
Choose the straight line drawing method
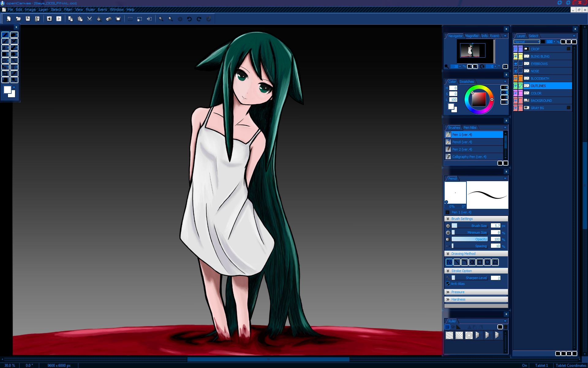click(x=457, y=262)
